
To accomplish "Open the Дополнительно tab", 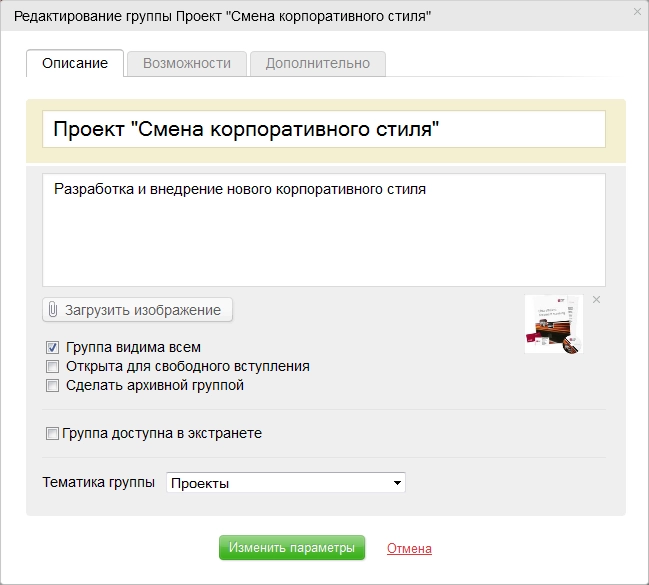I will point(318,64).
